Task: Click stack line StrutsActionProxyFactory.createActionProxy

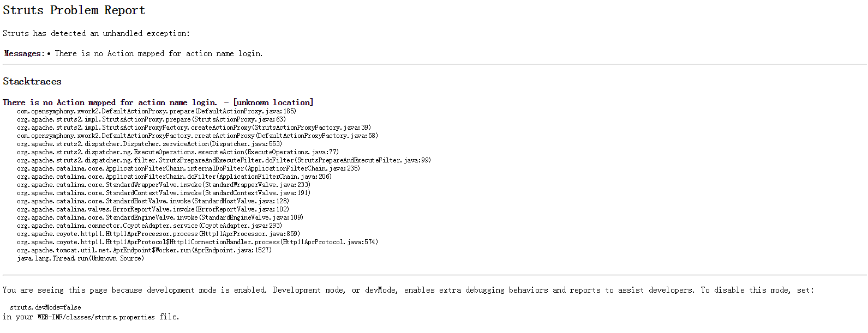Action: 194,128
